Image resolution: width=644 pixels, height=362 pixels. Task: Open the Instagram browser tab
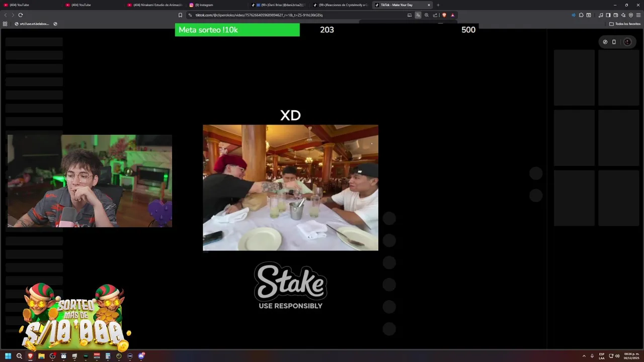[x=216, y=5]
